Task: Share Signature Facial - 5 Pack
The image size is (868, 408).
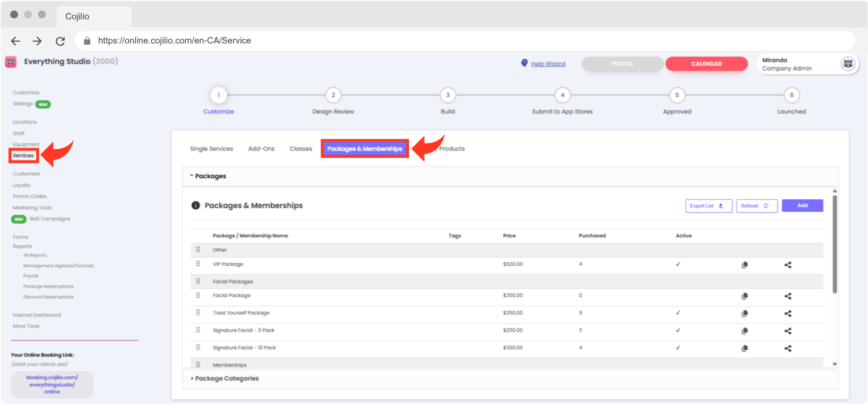Action: pyautogui.click(x=788, y=331)
